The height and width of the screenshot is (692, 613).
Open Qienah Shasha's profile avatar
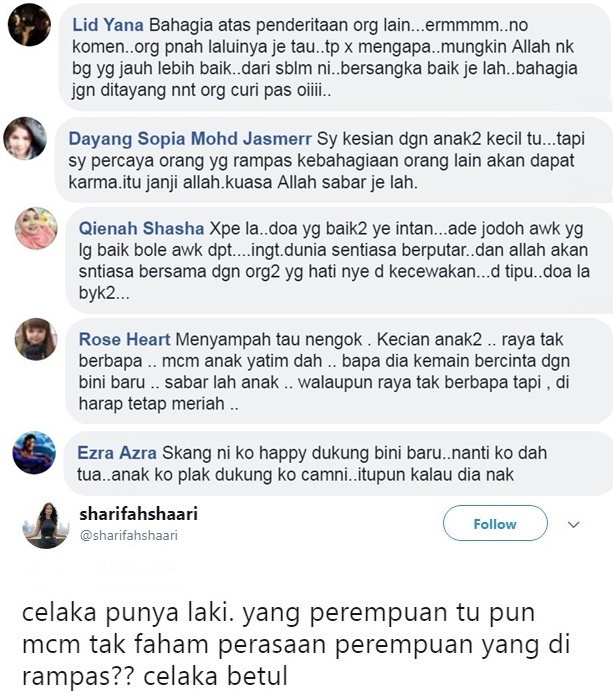click(36, 228)
